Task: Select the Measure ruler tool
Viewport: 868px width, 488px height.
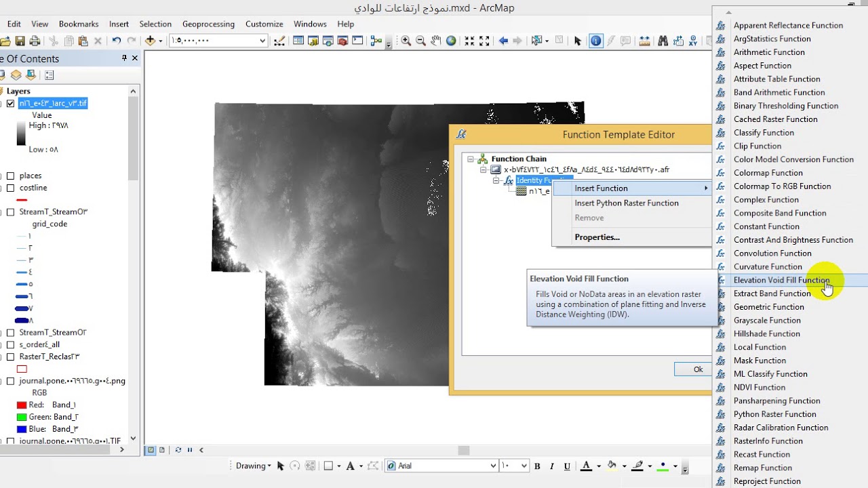Action: click(x=644, y=41)
